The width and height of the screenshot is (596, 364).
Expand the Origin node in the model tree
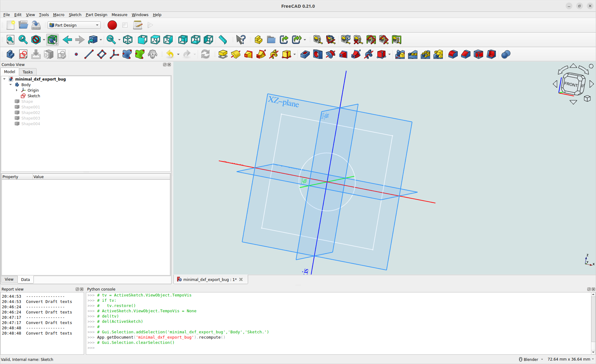17,90
